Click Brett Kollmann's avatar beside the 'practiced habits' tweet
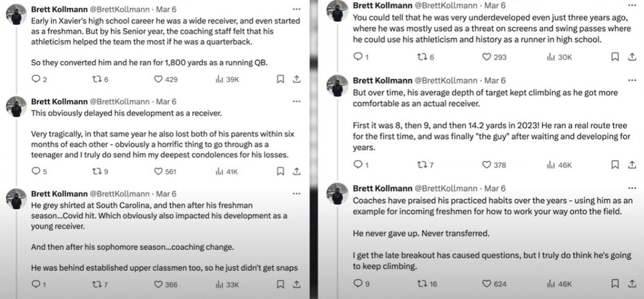Viewport: 644px width, 299px height. click(337, 194)
